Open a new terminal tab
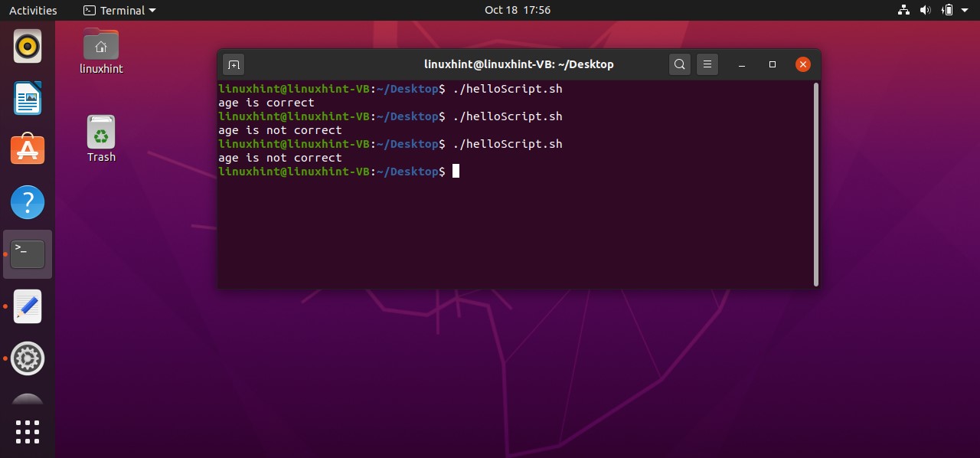Image resolution: width=980 pixels, height=458 pixels. click(x=234, y=64)
